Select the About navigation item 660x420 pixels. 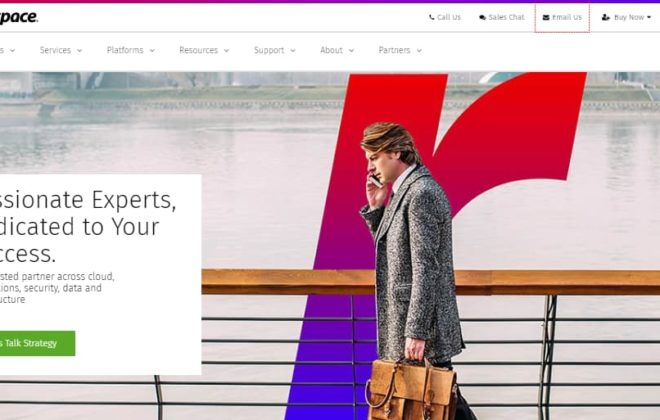331,50
